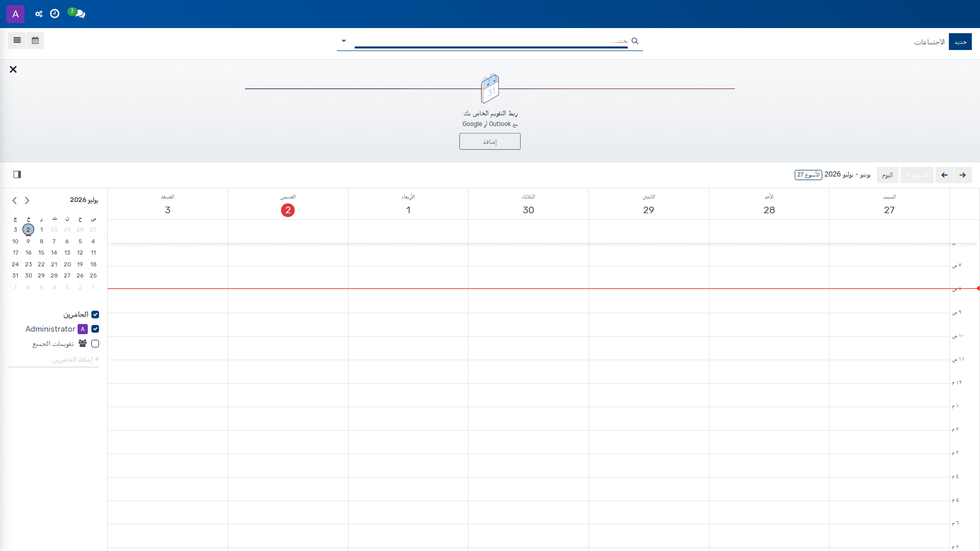Toggle the attendees (الحاضرين) checkbox

click(95, 315)
